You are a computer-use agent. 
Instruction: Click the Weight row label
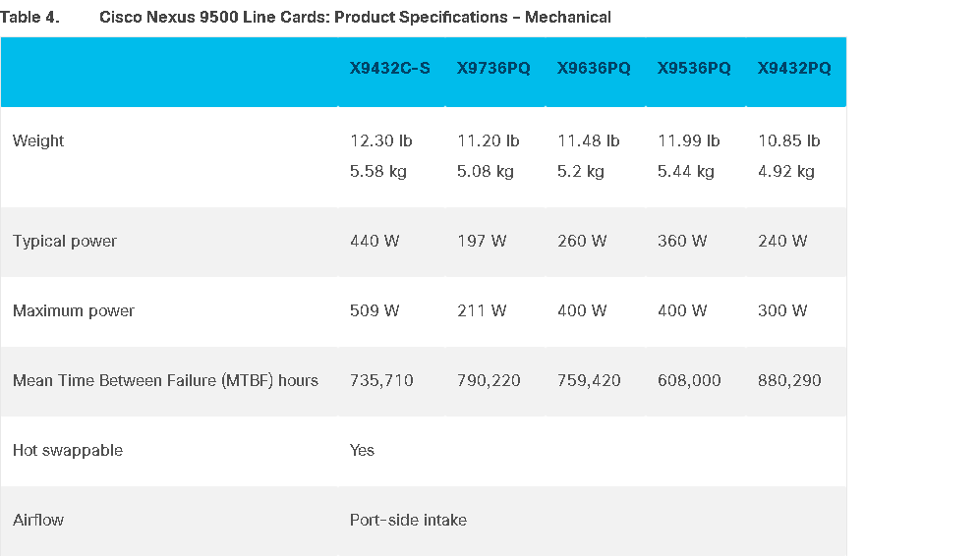point(38,141)
